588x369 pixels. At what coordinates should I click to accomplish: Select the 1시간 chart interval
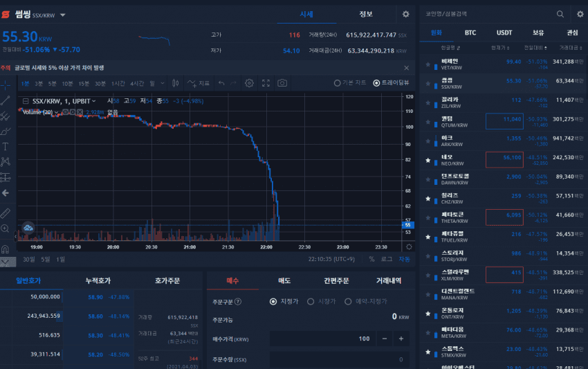point(118,83)
